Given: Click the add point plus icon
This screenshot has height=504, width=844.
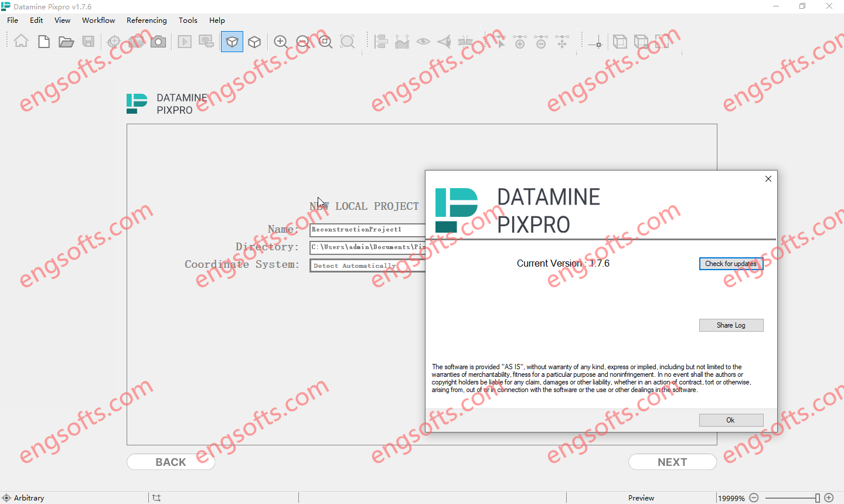Looking at the screenshot, I should (x=520, y=42).
